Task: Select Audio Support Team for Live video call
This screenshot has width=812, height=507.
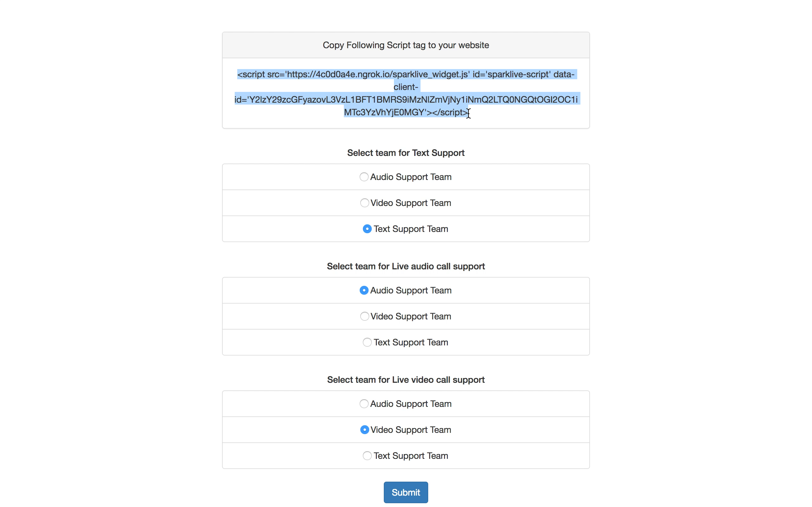Action: click(364, 403)
